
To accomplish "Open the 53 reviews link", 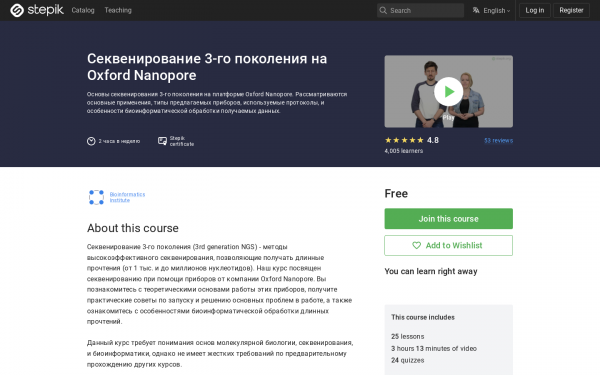I will [x=498, y=140].
